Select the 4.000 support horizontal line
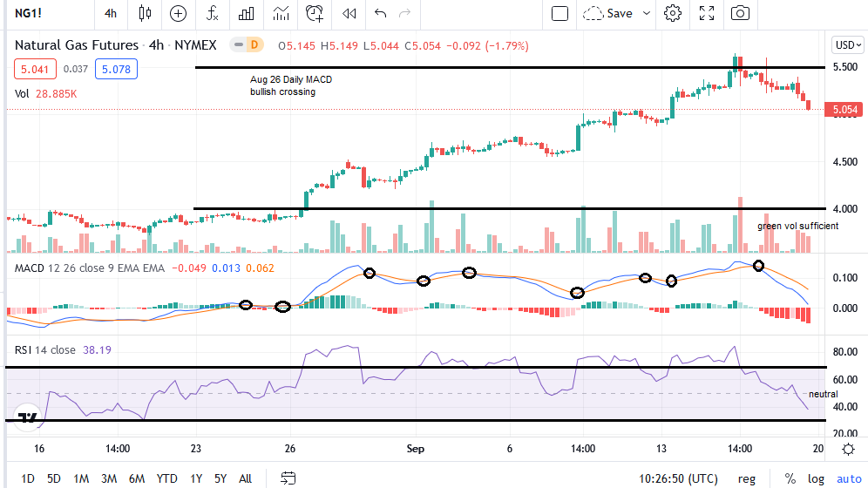The height and width of the screenshot is (488, 868). (x=509, y=208)
